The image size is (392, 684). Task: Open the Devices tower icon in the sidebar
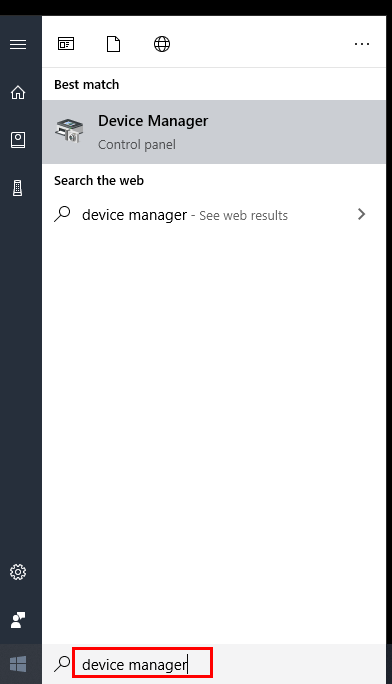tap(18, 188)
